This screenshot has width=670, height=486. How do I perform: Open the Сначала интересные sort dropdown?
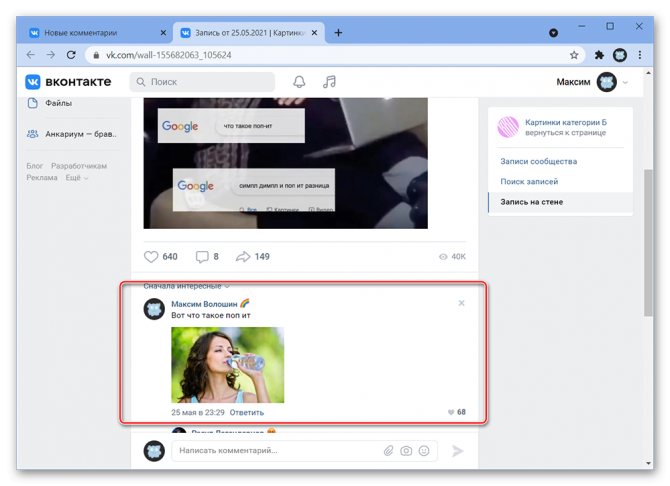[x=186, y=286]
